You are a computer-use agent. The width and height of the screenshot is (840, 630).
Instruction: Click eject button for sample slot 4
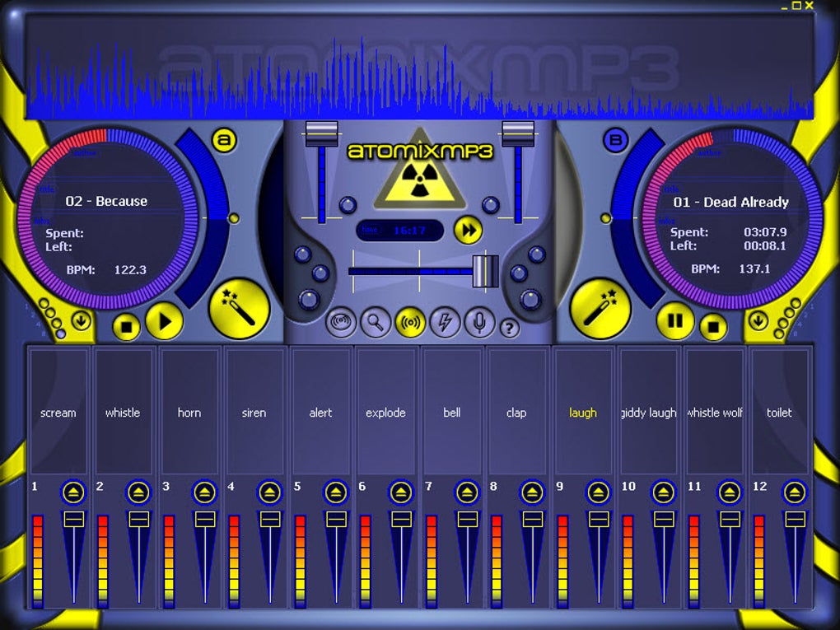coord(270,492)
